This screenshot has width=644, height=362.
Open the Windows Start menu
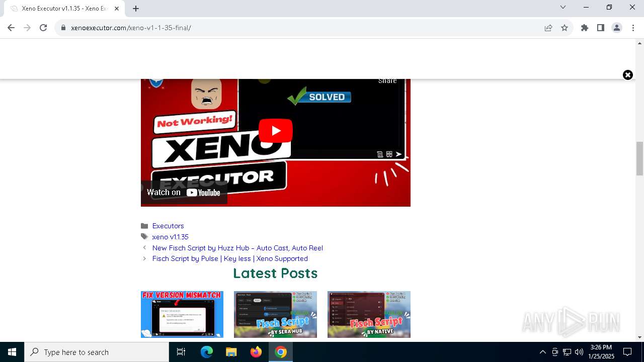pyautogui.click(x=12, y=352)
